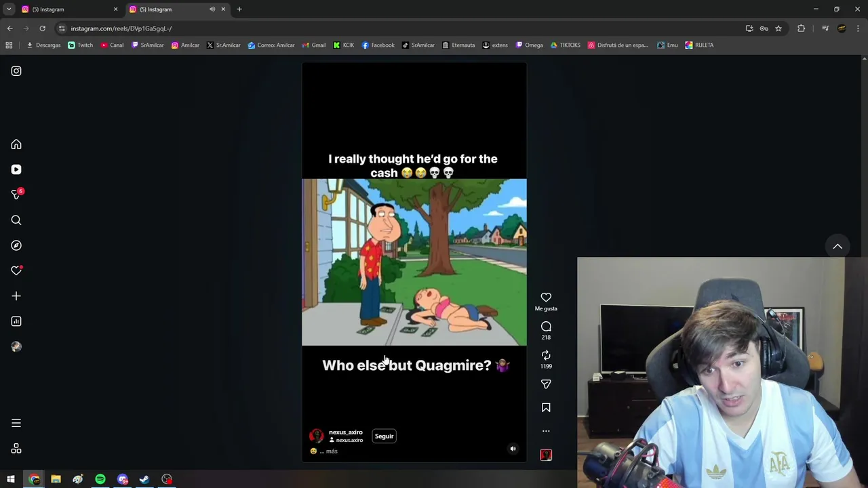Open the Chrome three-dot menu
Screen dimensions: 868x488
[x=859, y=28]
